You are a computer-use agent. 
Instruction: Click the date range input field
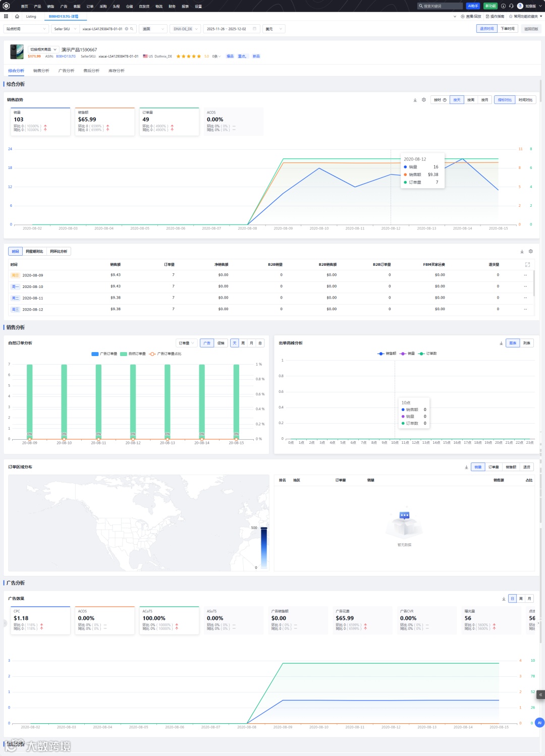[232, 29]
